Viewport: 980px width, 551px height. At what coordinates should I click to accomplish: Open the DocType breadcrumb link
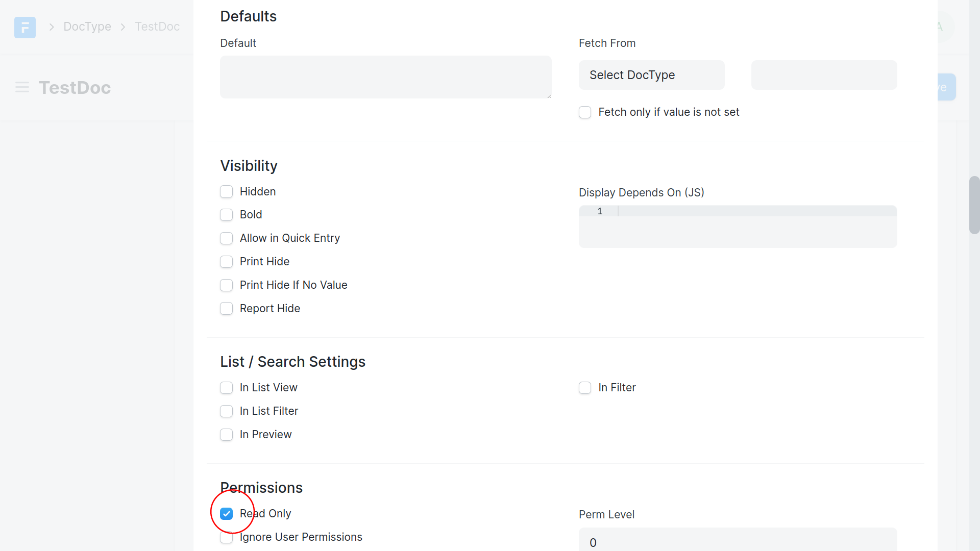click(x=87, y=27)
